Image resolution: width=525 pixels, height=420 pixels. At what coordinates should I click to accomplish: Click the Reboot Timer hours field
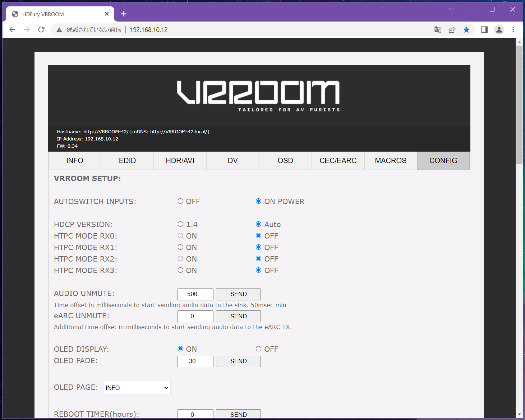click(x=195, y=414)
